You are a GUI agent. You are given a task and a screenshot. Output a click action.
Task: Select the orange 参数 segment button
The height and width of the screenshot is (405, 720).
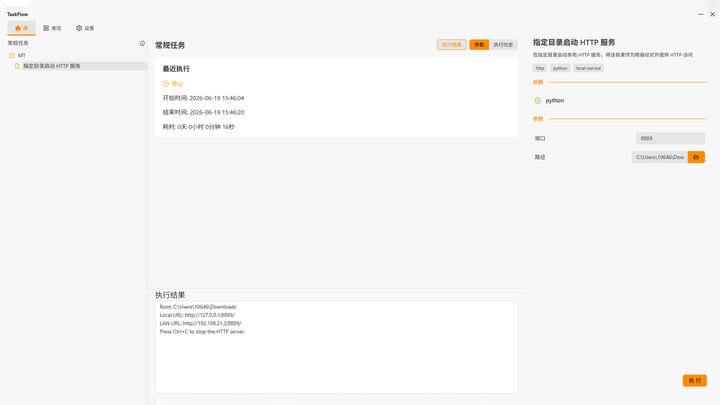point(479,45)
